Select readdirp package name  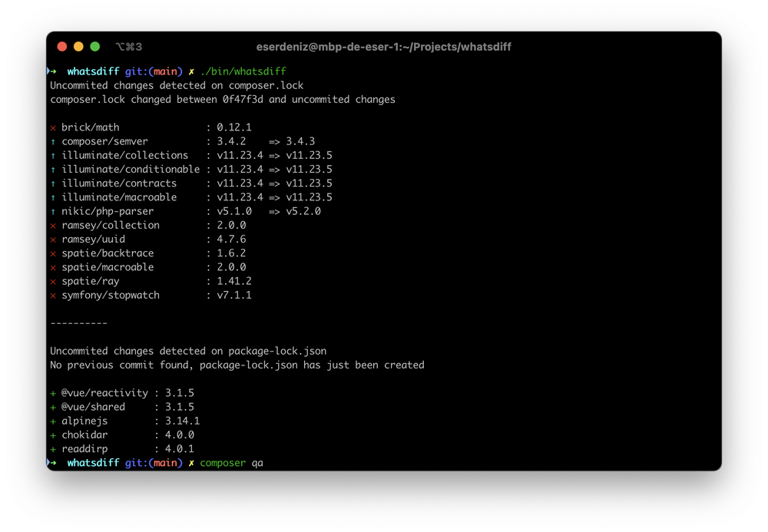click(84, 449)
